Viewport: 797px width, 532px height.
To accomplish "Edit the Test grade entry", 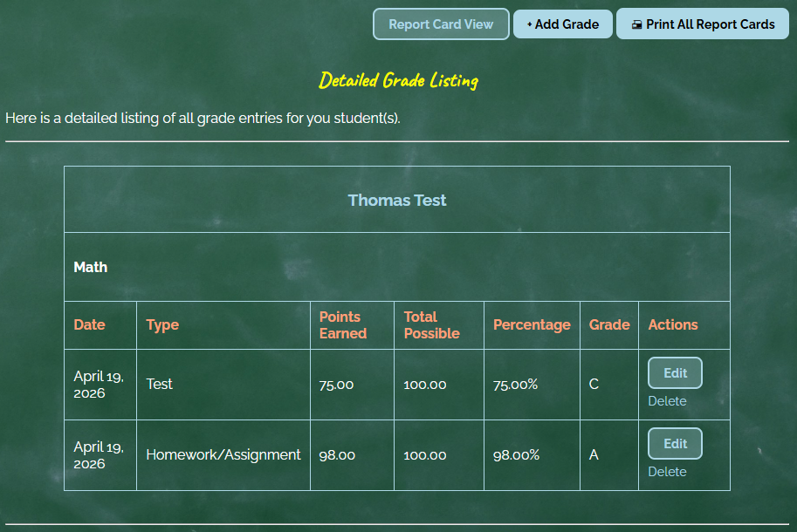I will 675,373.
